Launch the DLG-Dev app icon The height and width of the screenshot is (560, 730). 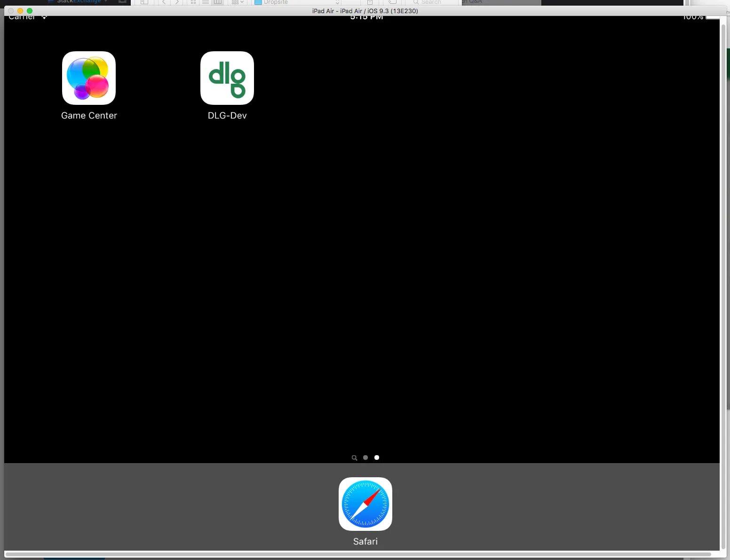pyautogui.click(x=227, y=78)
